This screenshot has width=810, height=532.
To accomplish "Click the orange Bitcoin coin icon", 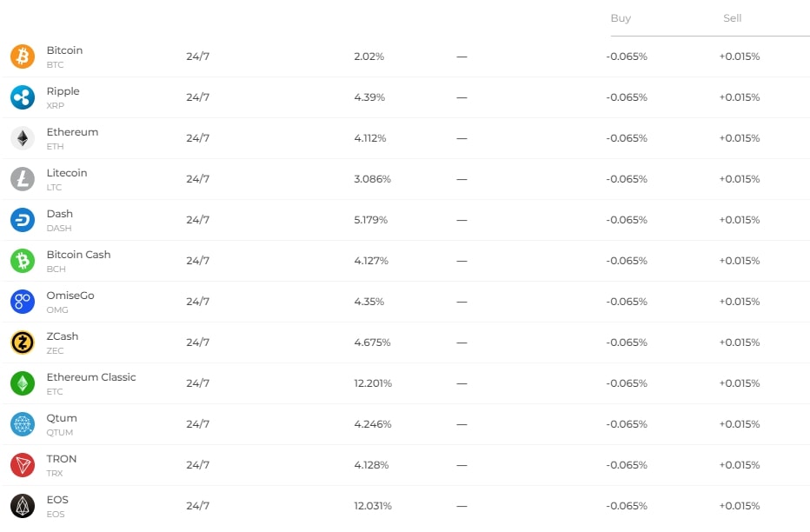I will [x=23, y=57].
